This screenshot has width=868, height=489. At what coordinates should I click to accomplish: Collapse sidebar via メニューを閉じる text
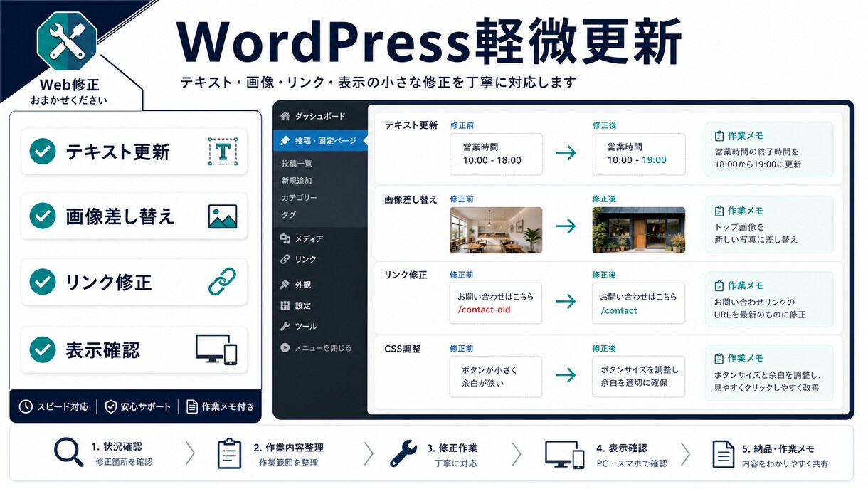323,348
